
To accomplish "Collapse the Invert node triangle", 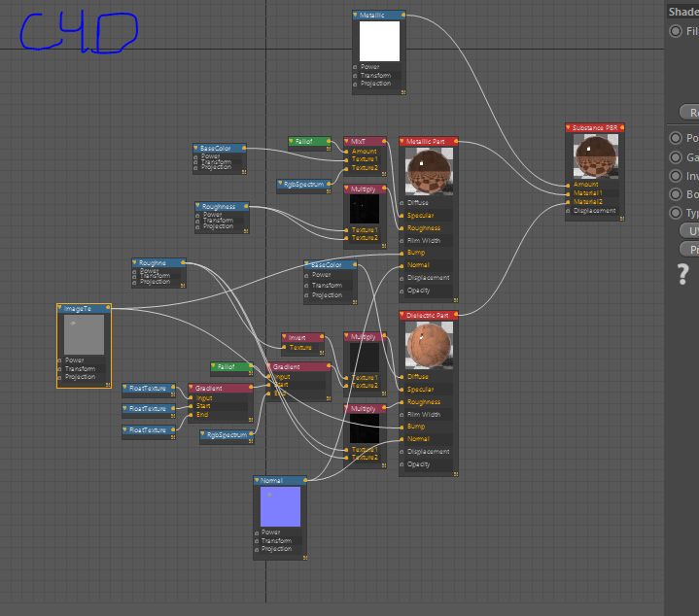I will click(284, 337).
